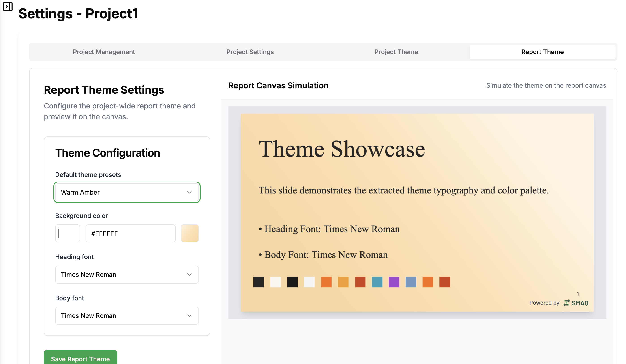Go to the Project Theme tab
The width and height of the screenshot is (626, 364).
(396, 52)
